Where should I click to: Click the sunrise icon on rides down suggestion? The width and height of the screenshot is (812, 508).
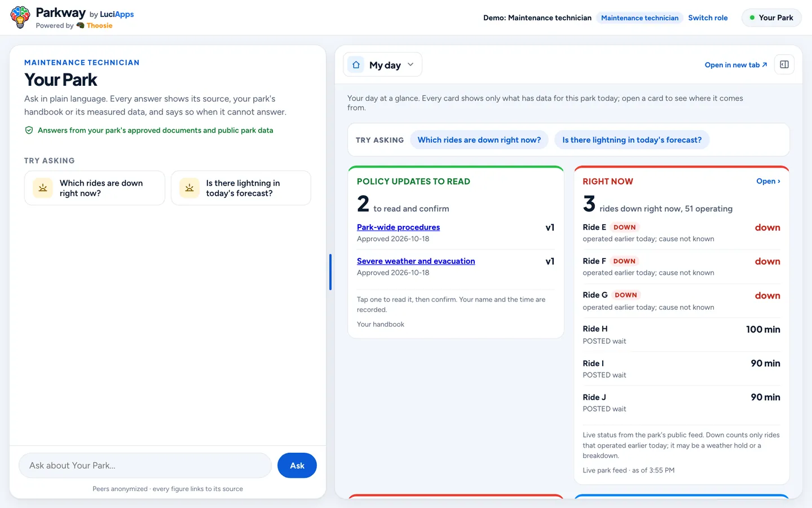[43, 188]
